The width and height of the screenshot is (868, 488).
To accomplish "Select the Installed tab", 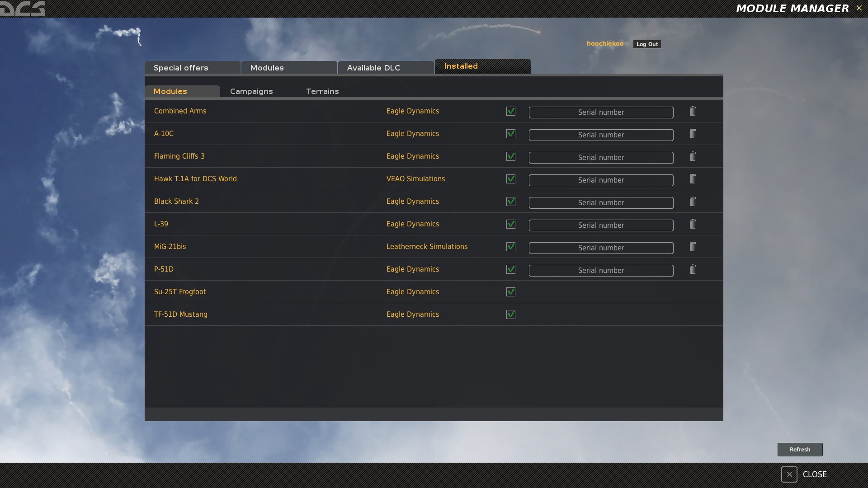I will [483, 66].
